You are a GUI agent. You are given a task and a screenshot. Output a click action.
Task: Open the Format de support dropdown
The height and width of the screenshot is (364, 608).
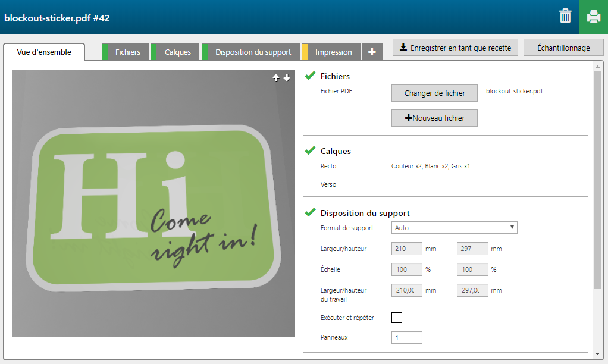454,228
